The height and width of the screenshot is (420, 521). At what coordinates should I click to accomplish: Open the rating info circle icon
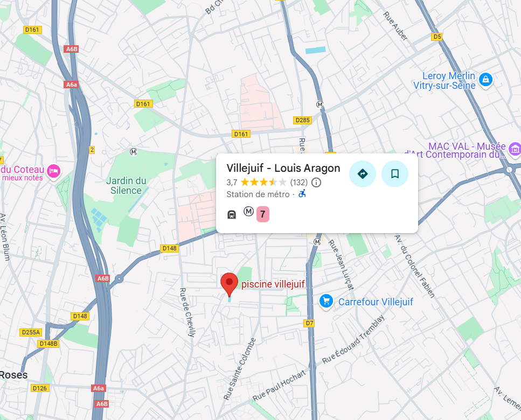(x=316, y=183)
